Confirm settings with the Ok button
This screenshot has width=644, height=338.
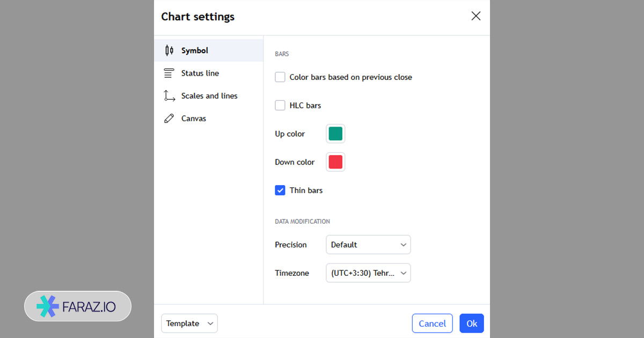click(472, 324)
